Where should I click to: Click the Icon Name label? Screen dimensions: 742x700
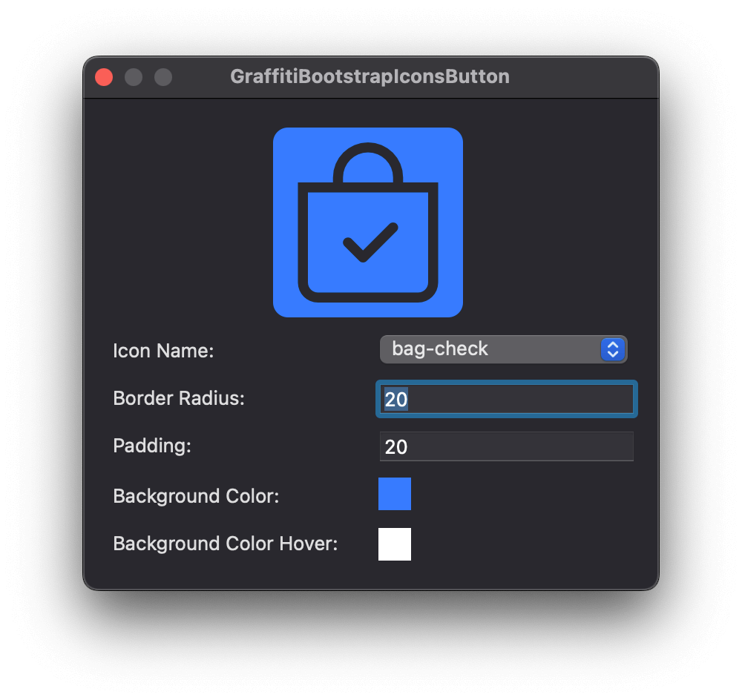(x=163, y=351)
